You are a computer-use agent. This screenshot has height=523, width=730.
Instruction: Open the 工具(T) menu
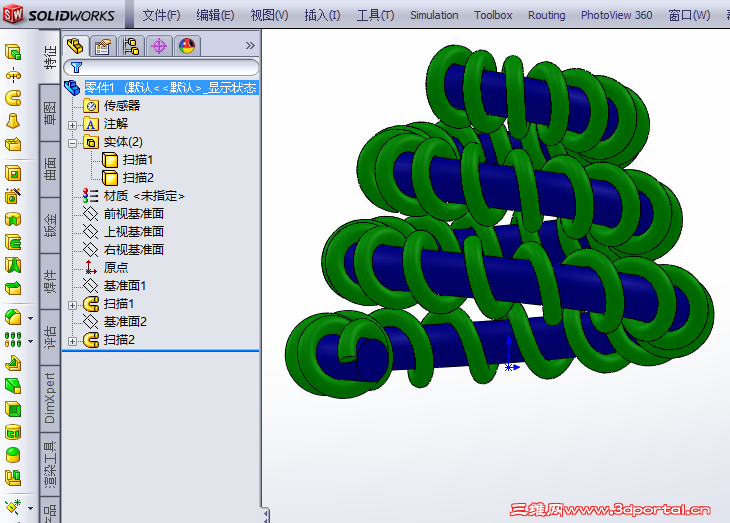pyautogui.click(x=375, y=15)
